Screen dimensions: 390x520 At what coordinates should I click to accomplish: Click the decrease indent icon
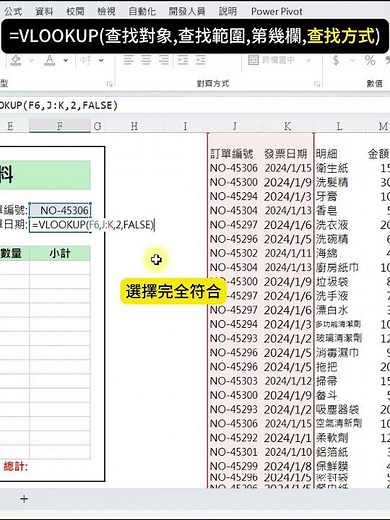182,60
